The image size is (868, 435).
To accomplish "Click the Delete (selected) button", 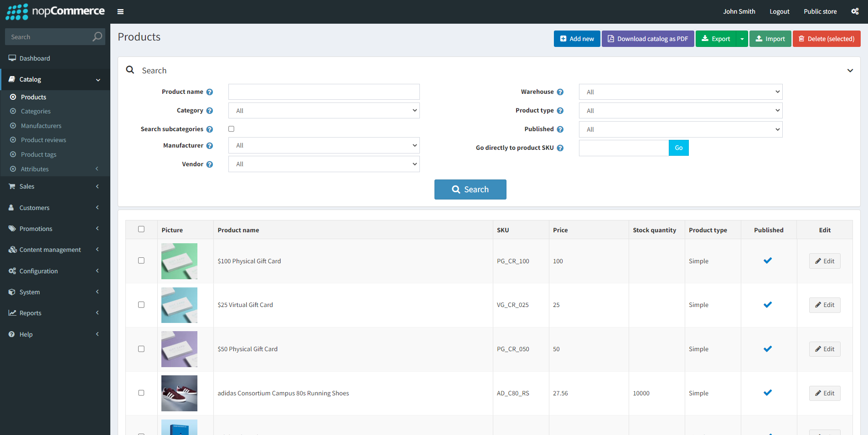I will 827,39.
